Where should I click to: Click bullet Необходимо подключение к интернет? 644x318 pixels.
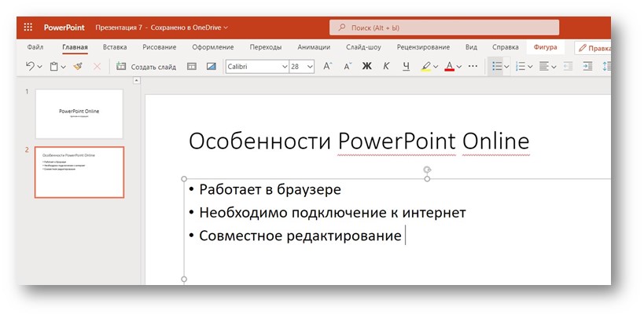tap(333, 213)
